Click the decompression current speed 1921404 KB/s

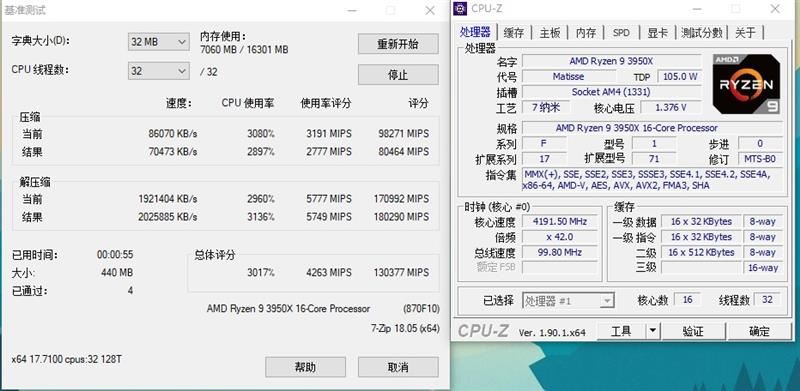[167, 199]
